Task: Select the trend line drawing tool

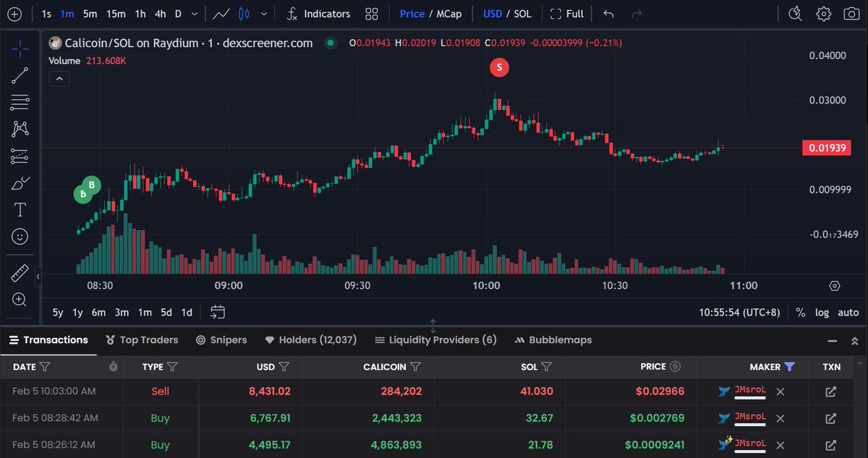Action: [x=20, y=75]
